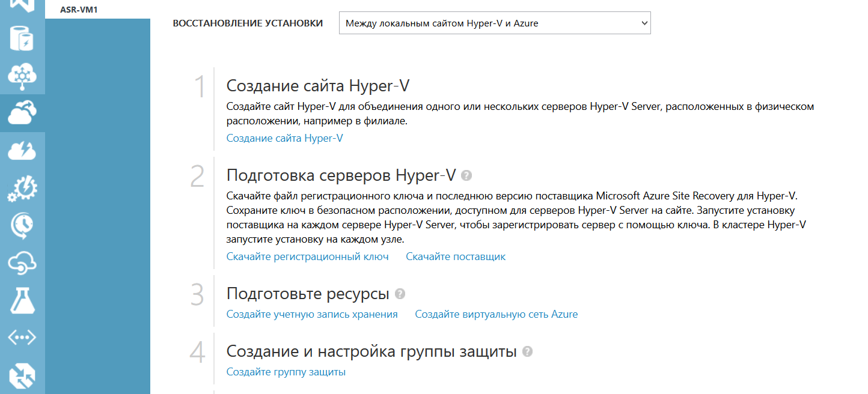Image resolution: width=868 pixels, height=394 pixels.
Task: Click the Создание сайта Hyper-V link
Action: 284,138
